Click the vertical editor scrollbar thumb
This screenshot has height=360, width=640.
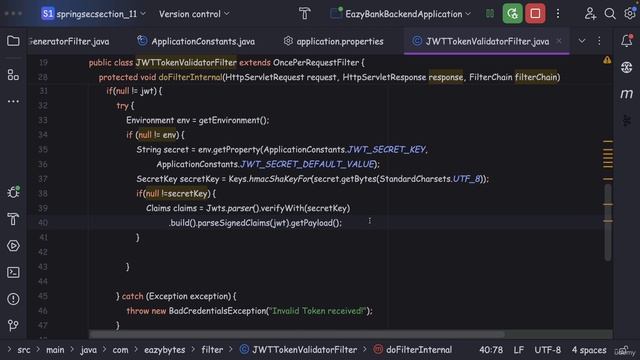pyautogui.click(x=608, y=222)
